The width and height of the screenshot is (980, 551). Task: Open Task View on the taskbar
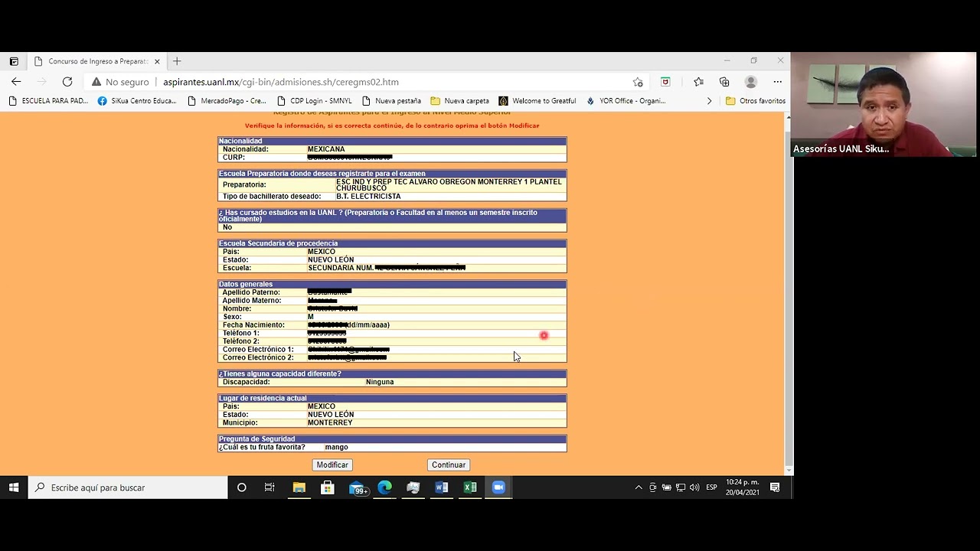coord(269,487)
